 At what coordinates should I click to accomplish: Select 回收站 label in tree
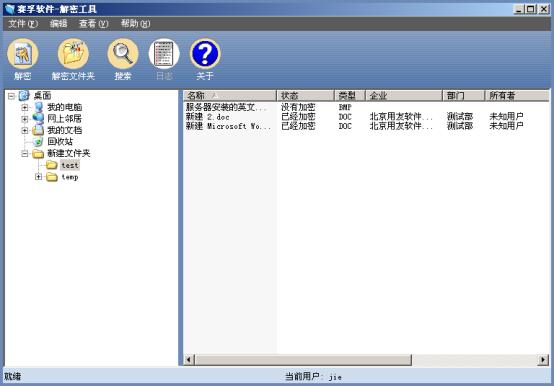point(60,142)
